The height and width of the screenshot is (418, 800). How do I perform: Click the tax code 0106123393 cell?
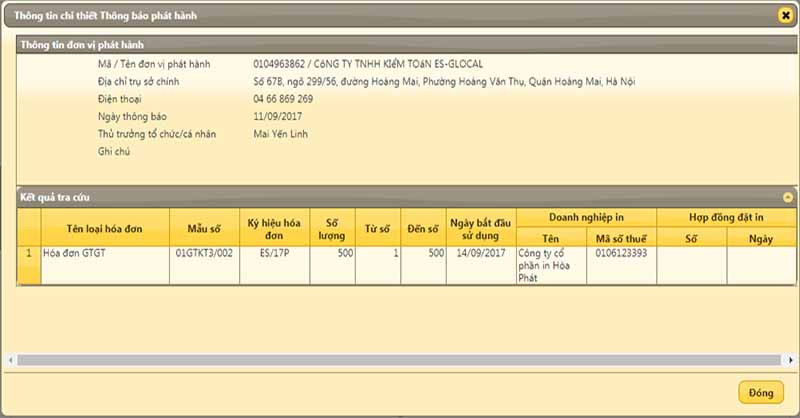pos(620,253)
